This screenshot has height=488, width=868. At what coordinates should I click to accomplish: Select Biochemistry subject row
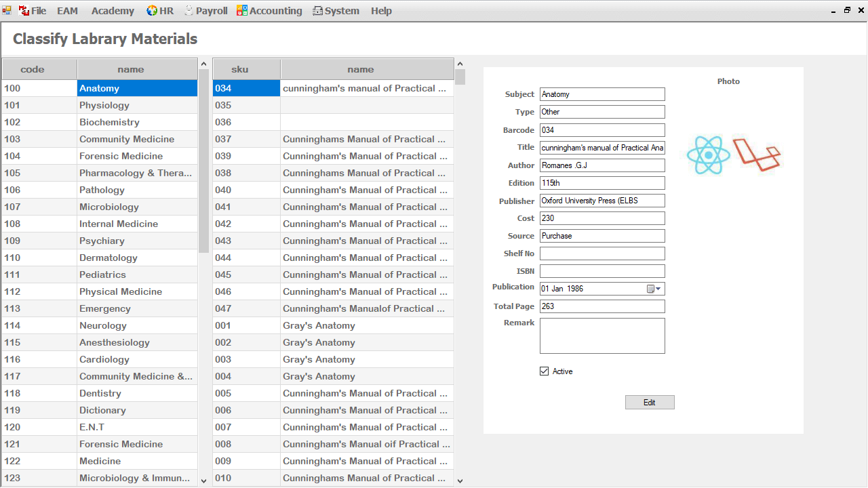click(x=100, y=122)
